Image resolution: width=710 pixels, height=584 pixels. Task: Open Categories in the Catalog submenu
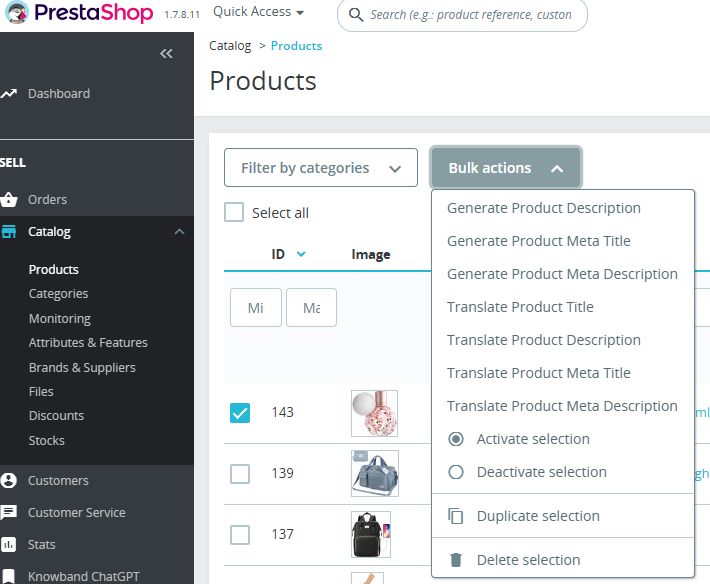pos(58,294)
